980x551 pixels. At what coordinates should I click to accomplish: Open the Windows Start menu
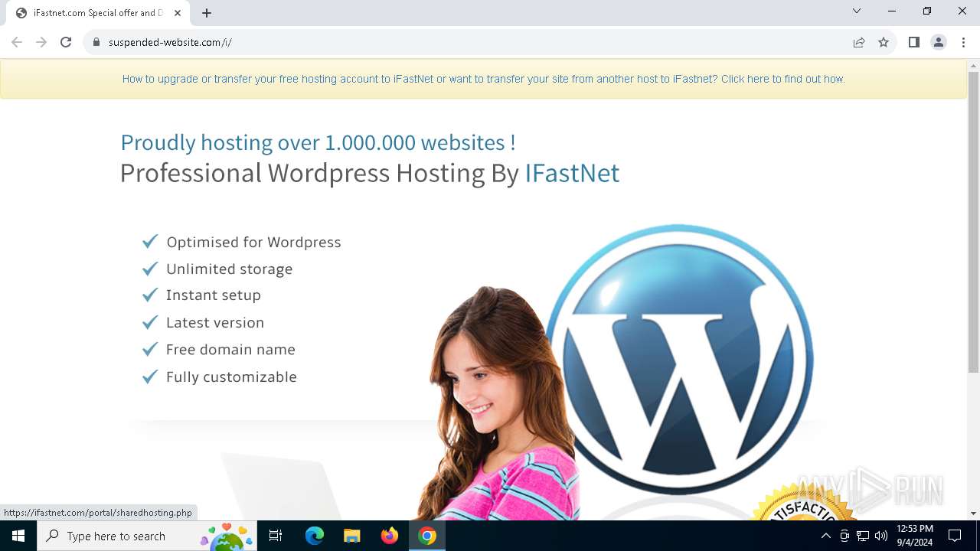tap(18, 536)
